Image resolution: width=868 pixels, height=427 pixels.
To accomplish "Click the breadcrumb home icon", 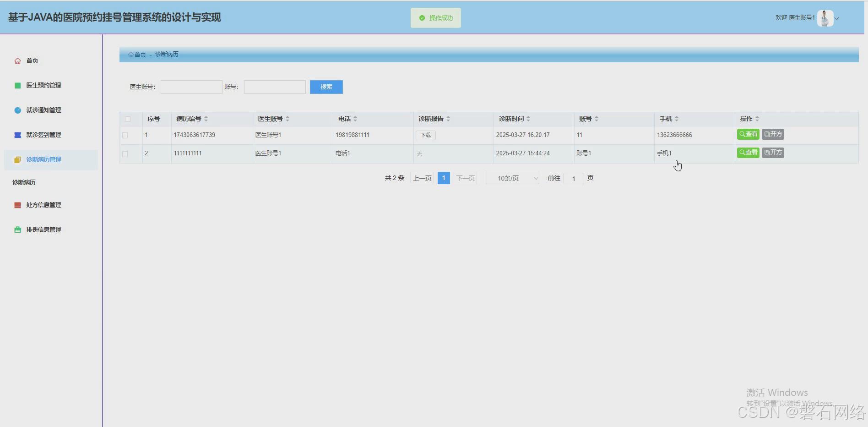I will [x=131, y=55].
